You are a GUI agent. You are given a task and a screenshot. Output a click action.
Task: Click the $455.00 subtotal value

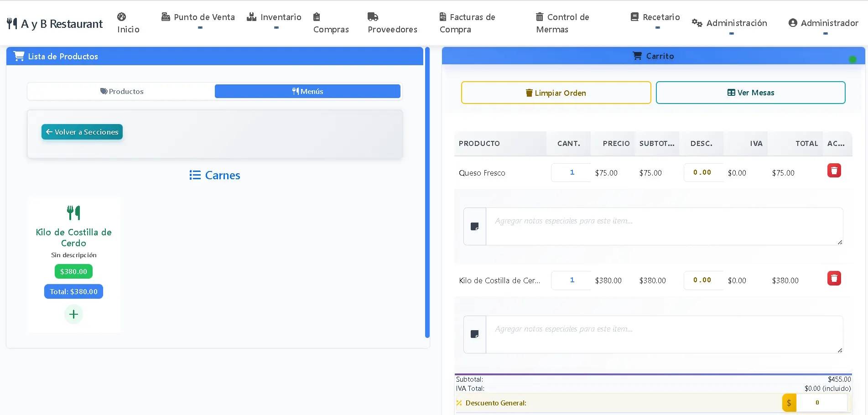pos(839,379)
